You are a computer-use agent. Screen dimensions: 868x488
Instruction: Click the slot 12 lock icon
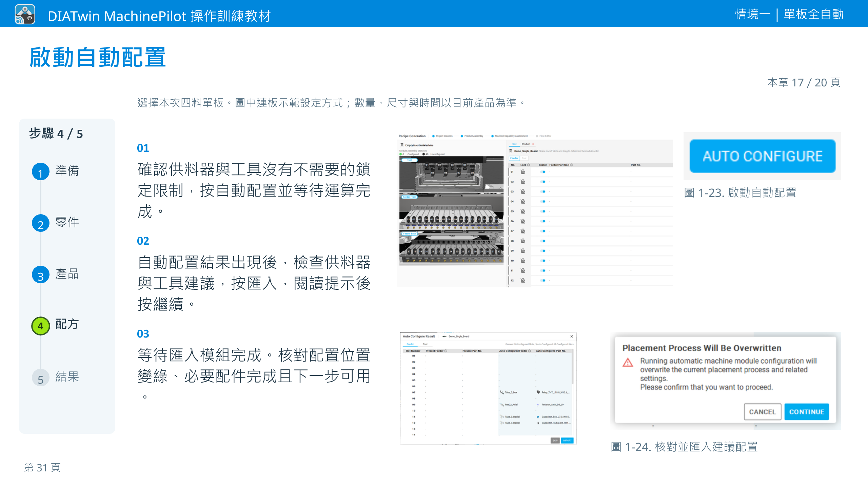pos(523,280)
